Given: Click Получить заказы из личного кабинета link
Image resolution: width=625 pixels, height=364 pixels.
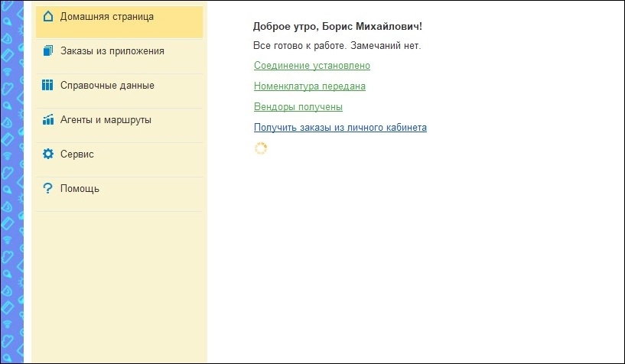Looking at the screenshot, I should pyautogui.click(x=340, y=128).
